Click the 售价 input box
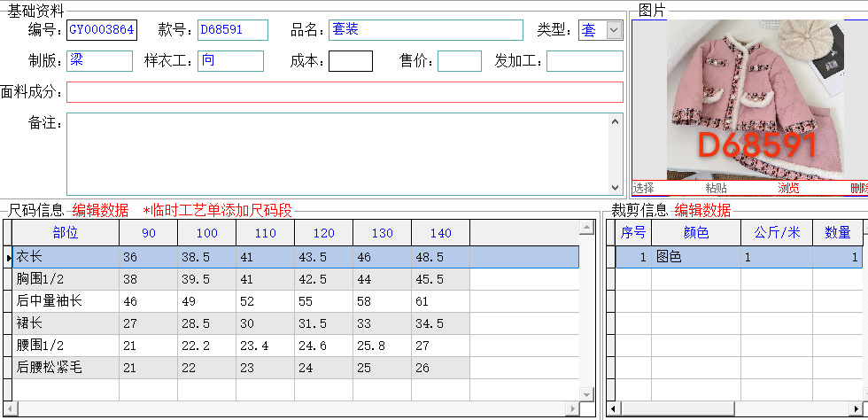Image resolution: width=868 pixels, height=420 pixels. click(x=460, y=61)
